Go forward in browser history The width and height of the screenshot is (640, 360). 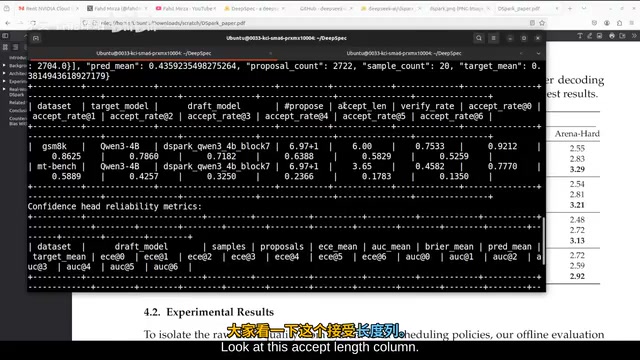pyautogui.click(x=20, y=23)
